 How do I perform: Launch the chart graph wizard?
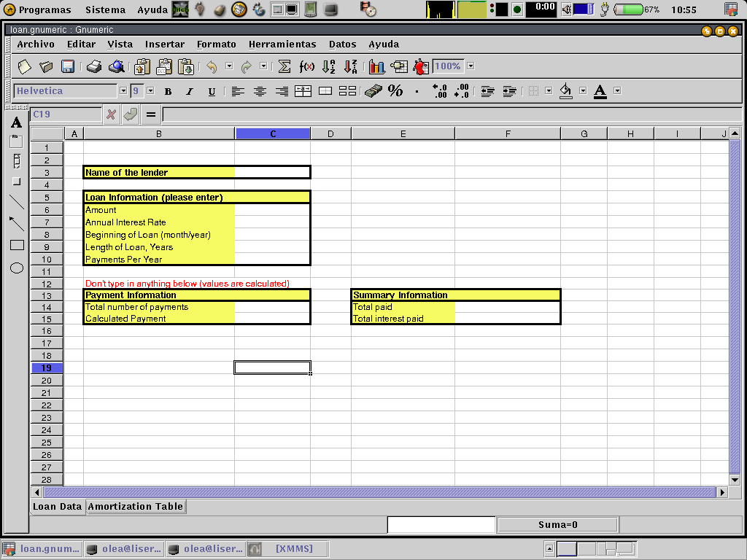pos(376,66)
